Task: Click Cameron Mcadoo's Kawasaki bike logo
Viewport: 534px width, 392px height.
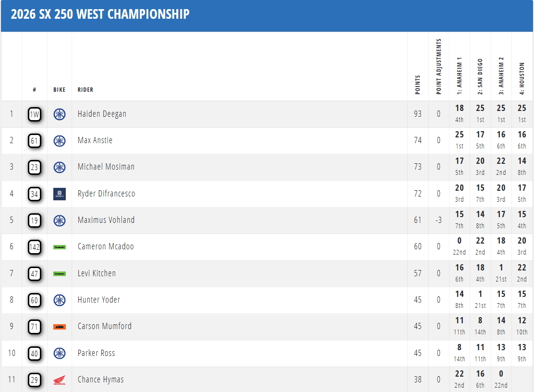Action: pyautogui.click(x=59, y=247)
